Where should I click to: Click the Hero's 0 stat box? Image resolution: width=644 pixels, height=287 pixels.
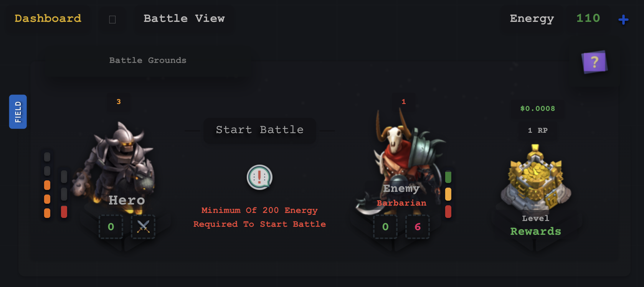pos(111,227)
